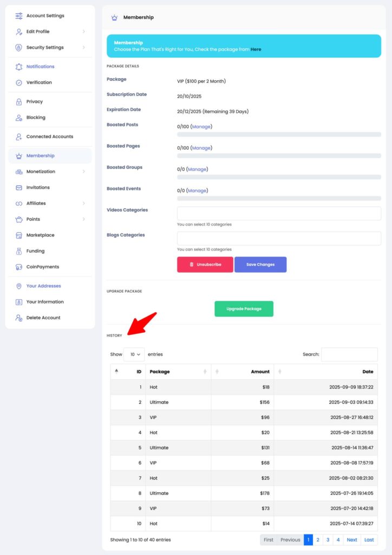Image resolution: width=392 pixels, height=555 pixels.
Task: Click the history Search input field
Action: point(349,354)
